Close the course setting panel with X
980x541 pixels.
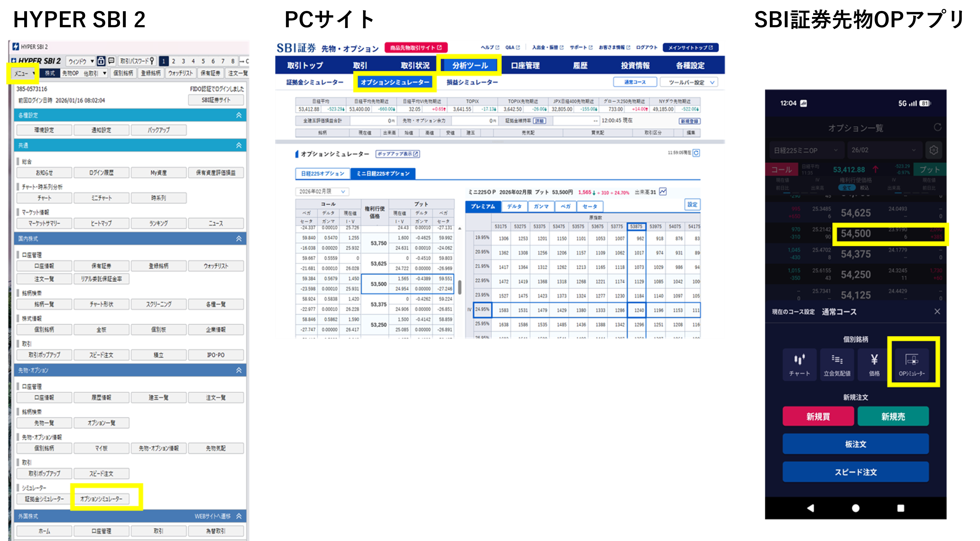[937, 312]
